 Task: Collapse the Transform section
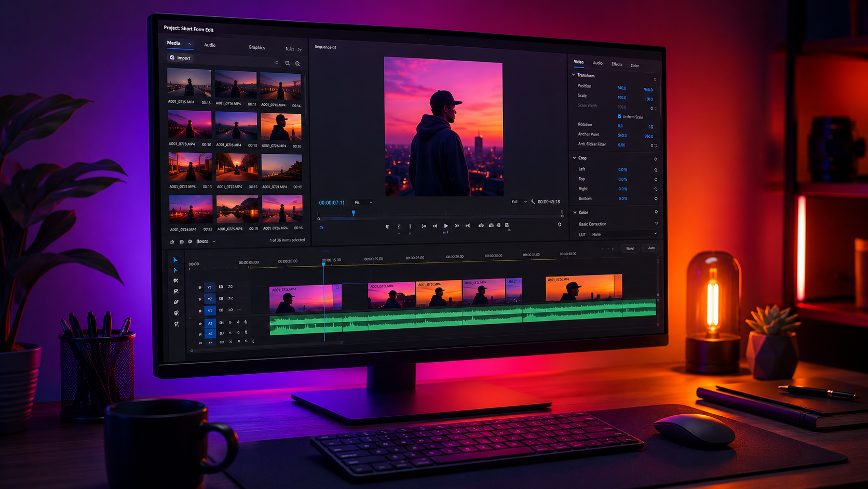click(x=574, y=75)
